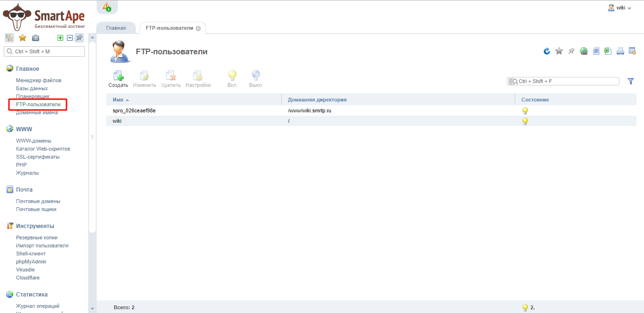Click the refresh icon in the page toolbar
This screenshot has height=313, width=644.
pyautogui.click(x=547, y=51)
